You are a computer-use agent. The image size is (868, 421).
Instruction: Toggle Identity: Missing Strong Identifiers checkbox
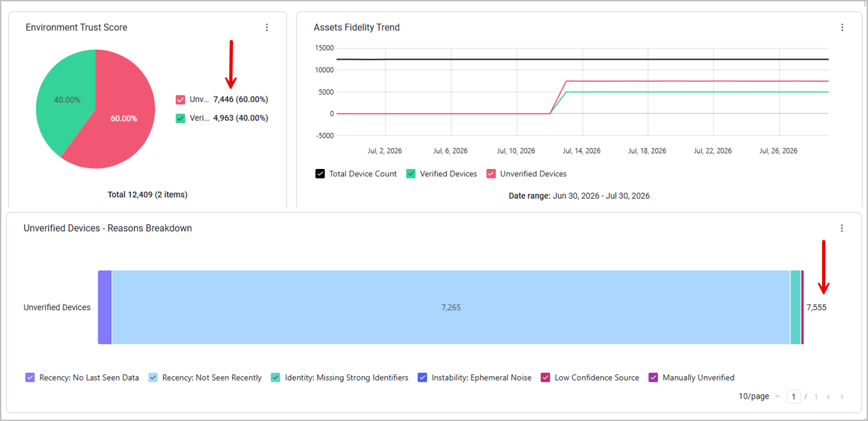point(276,378)
